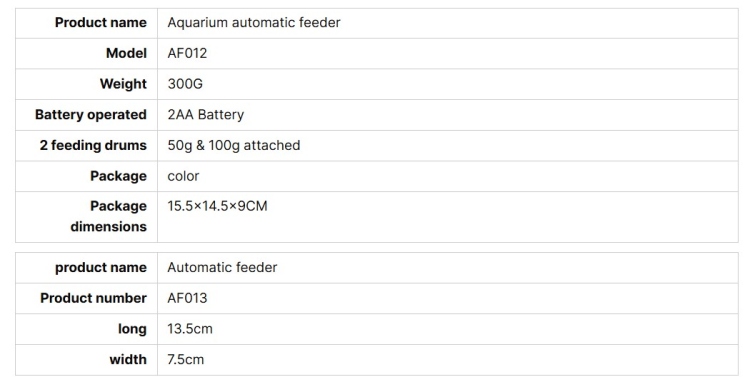The image size is (750, 382).
Task: Select the AF013 product number
Action: click(x=187, y=298)
